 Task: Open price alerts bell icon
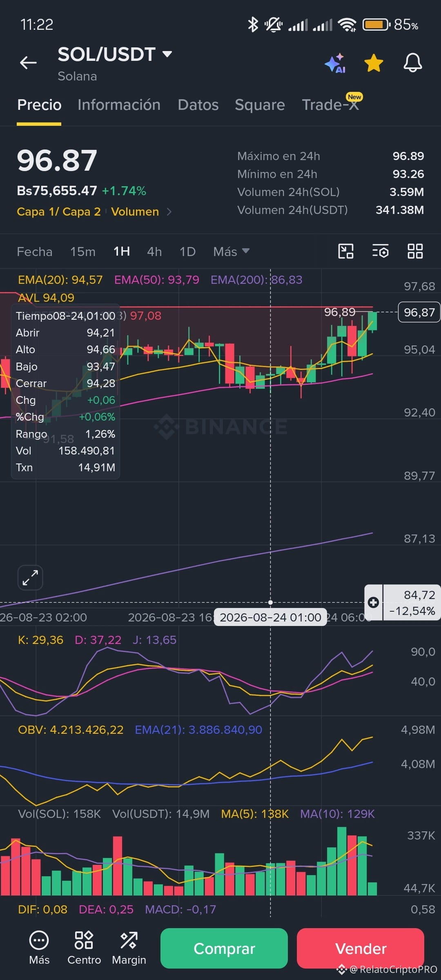(x=412, y=63)
